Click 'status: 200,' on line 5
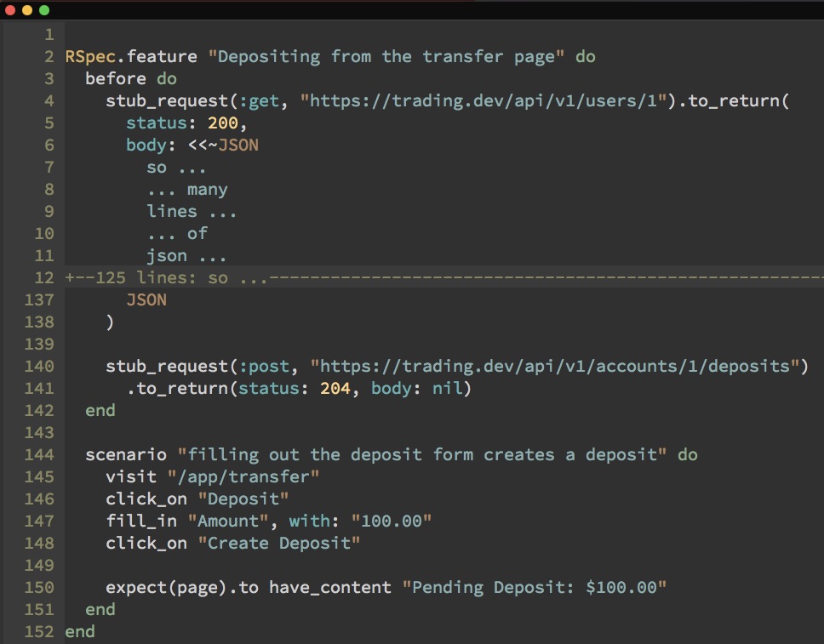 186,123
